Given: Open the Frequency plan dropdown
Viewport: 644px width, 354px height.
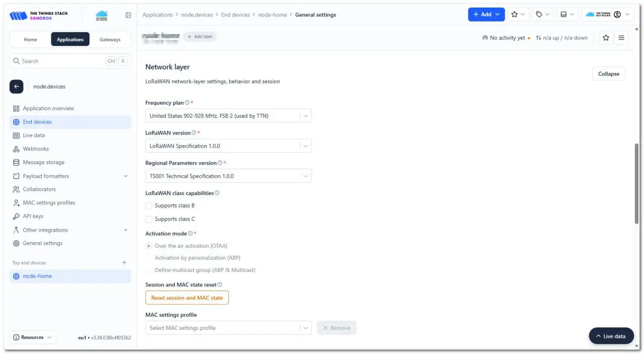Looking at the screenshot, I should 228,116.
